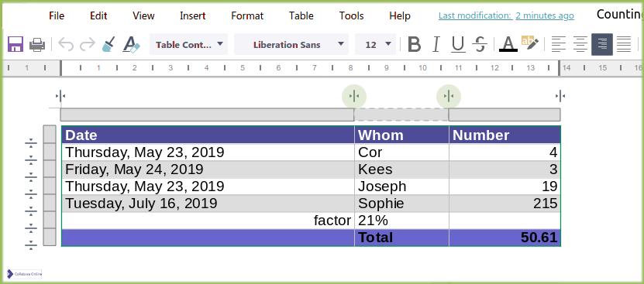Select the Number column via its header bar
Viewport: 644px width, 284px height.
505,115
